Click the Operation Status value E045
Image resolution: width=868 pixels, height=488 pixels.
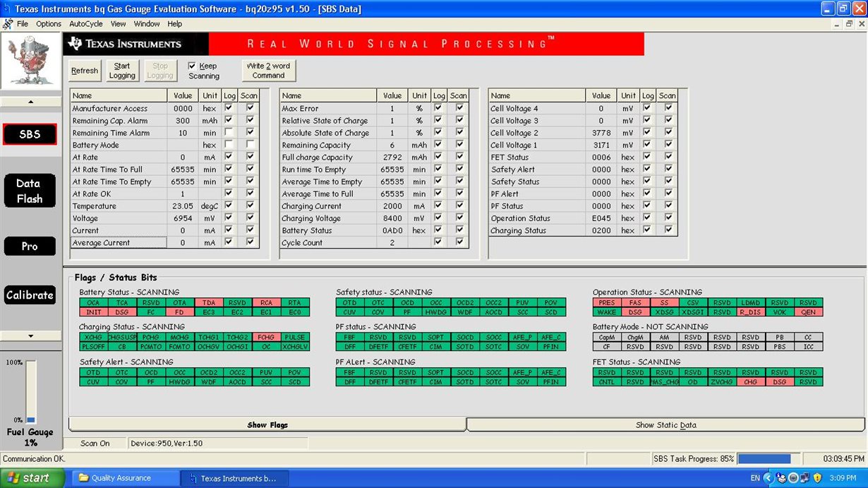[601, 218]
